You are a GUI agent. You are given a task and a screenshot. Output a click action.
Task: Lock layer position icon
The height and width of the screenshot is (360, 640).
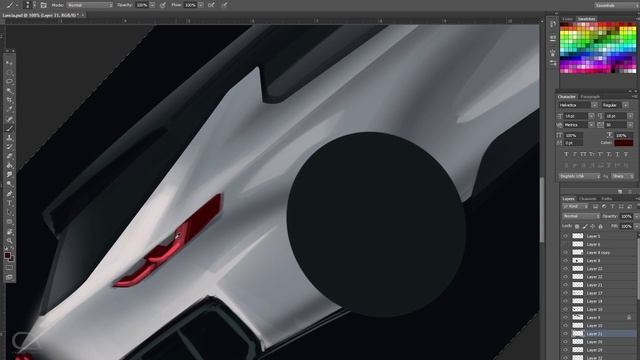pos(593,226)
